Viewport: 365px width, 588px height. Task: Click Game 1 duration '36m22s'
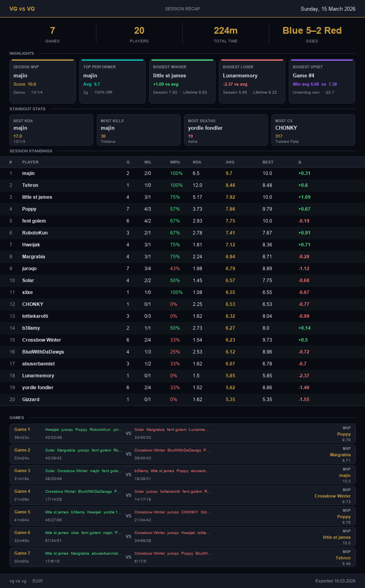[21, 438]
